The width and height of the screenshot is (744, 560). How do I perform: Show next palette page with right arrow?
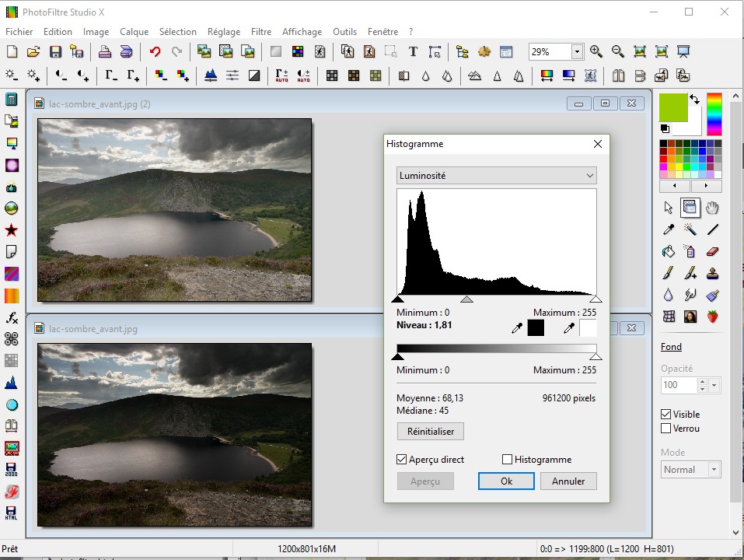pyautogui.click(x=706, y=186)
